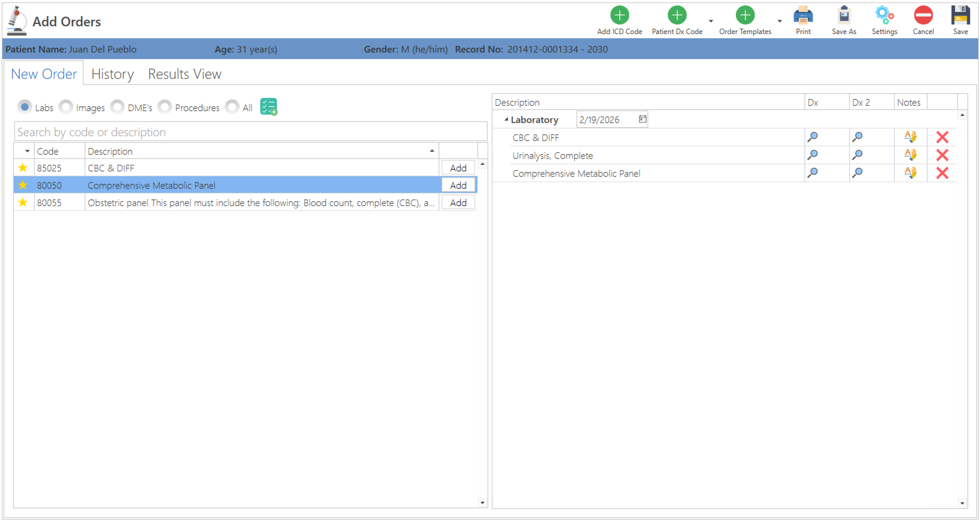This screenshot has width=980, height=522.
Task: Click the Add ICD Code icon
Action: tap(619, 16)
